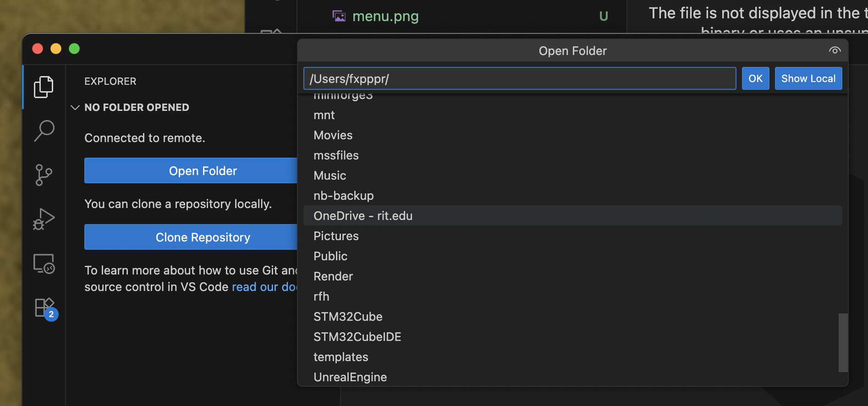Select the STM32CubeIDE folder entry

[357, 337]
